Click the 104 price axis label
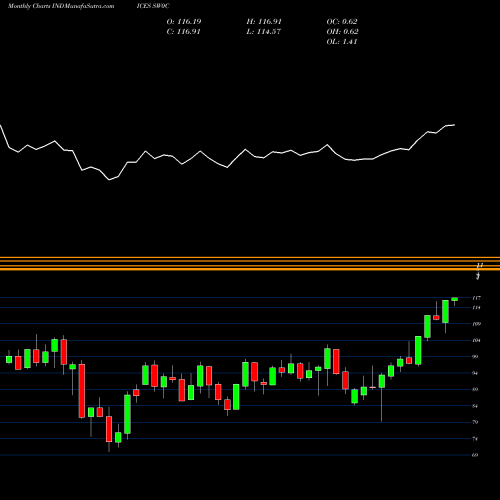Image resolution: width=500 pixels, height=500 pixels. tap(477, 340)
